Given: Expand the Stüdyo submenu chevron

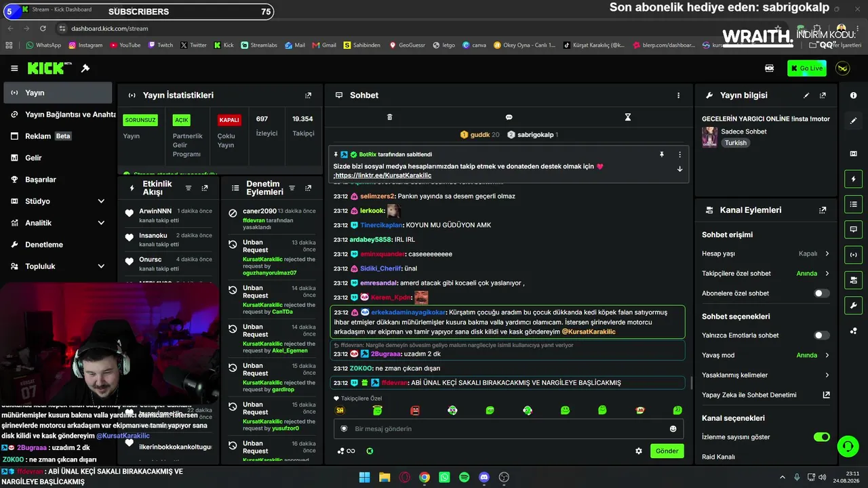Looking at the screenshot, I should pyautogui.click(x=101, y=201).
